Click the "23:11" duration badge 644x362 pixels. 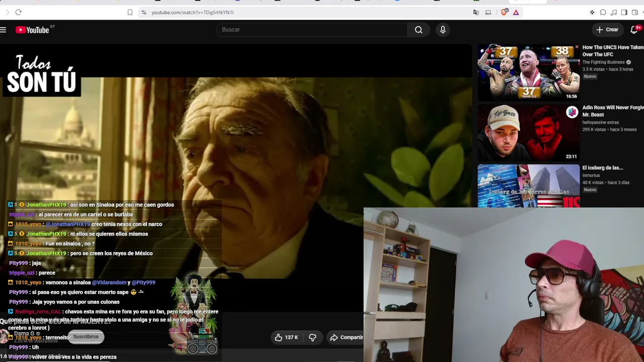pos(571,156)
